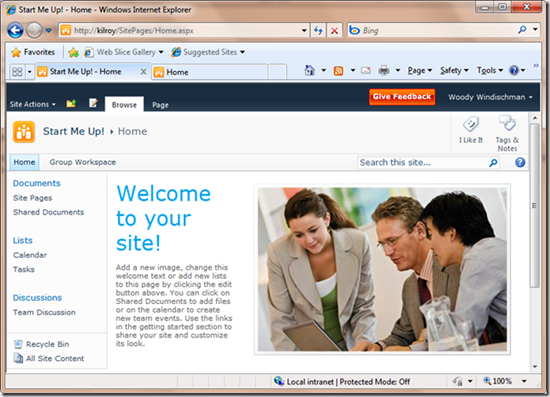The height and width of the screenshot is (397, 550).
Task: Click the blue SharePoint help icon
Action: coord(520,162)
